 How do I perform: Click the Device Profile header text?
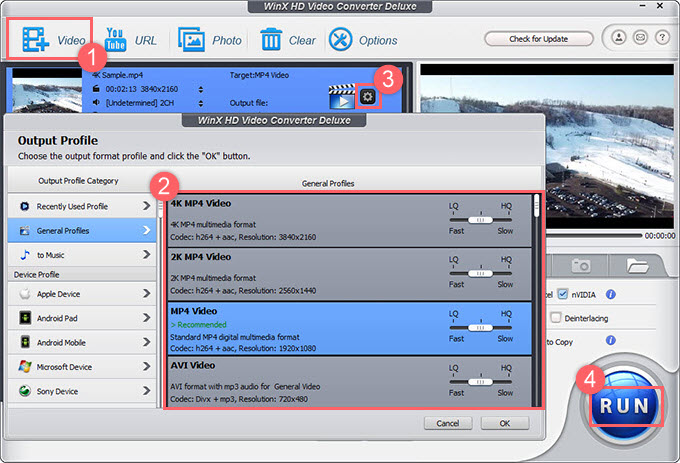pos(36,274)
